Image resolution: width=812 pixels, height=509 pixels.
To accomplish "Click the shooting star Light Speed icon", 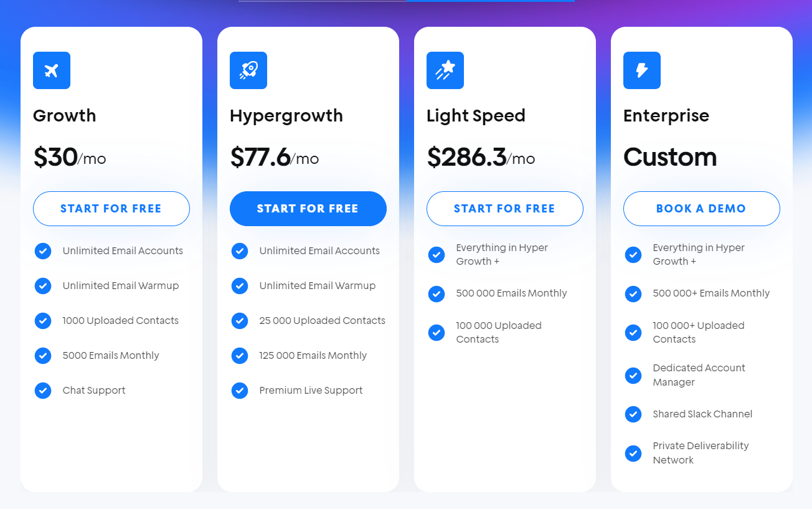I will (x=445, y=70).
